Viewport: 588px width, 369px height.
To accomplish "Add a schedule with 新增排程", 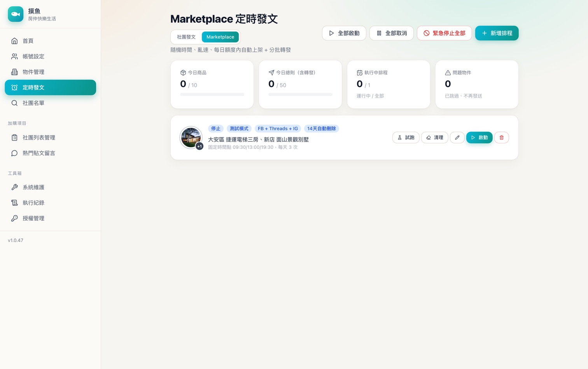I will tap(497, 33).
